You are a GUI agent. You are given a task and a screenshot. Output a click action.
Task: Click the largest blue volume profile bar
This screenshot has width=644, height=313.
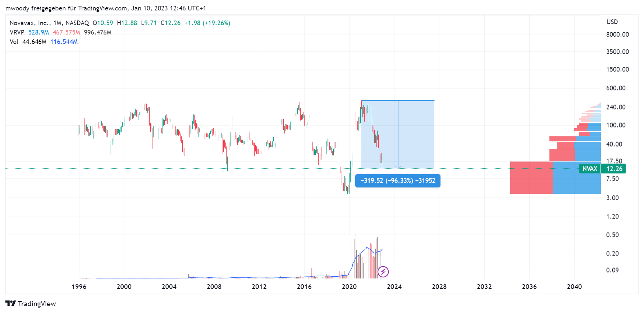[576, 178]
